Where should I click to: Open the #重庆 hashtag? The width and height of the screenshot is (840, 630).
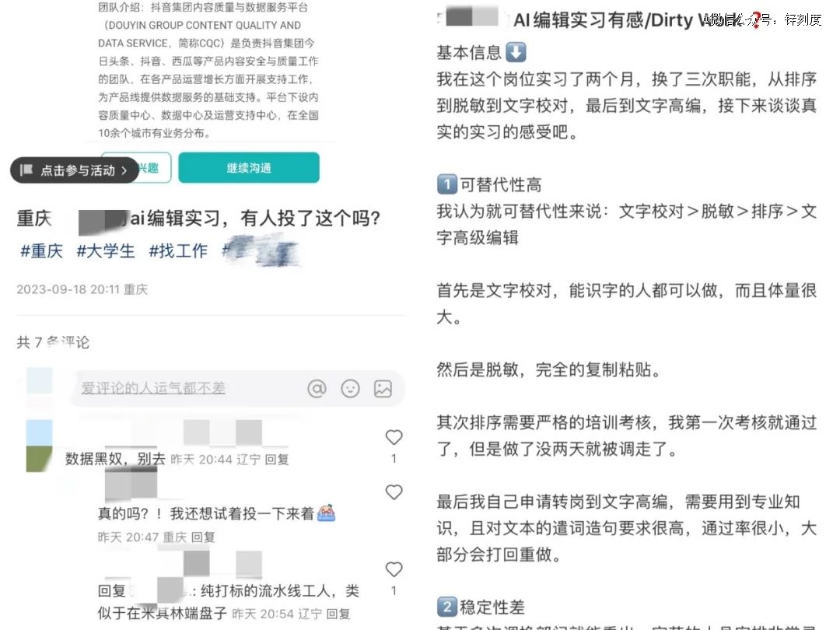[41, 250]
